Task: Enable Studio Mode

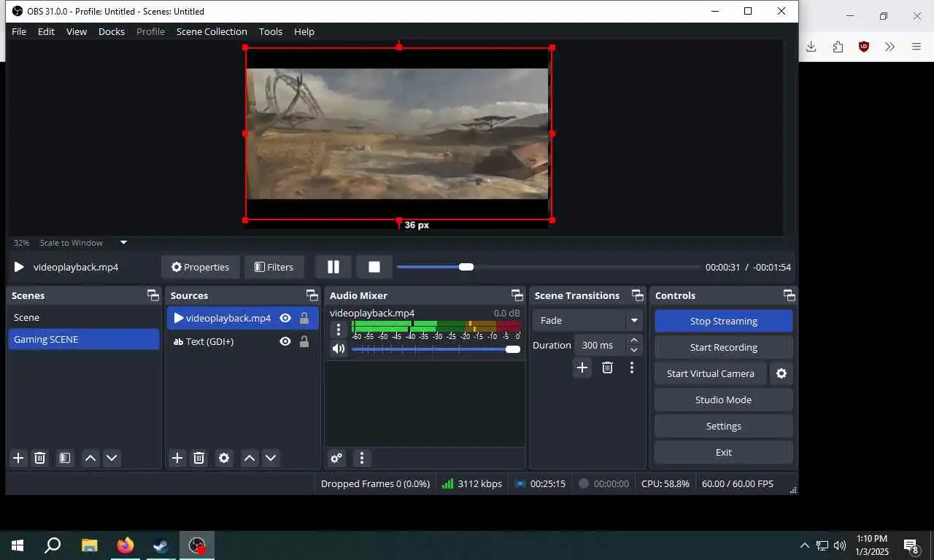Action: click(x=724, y=400)
